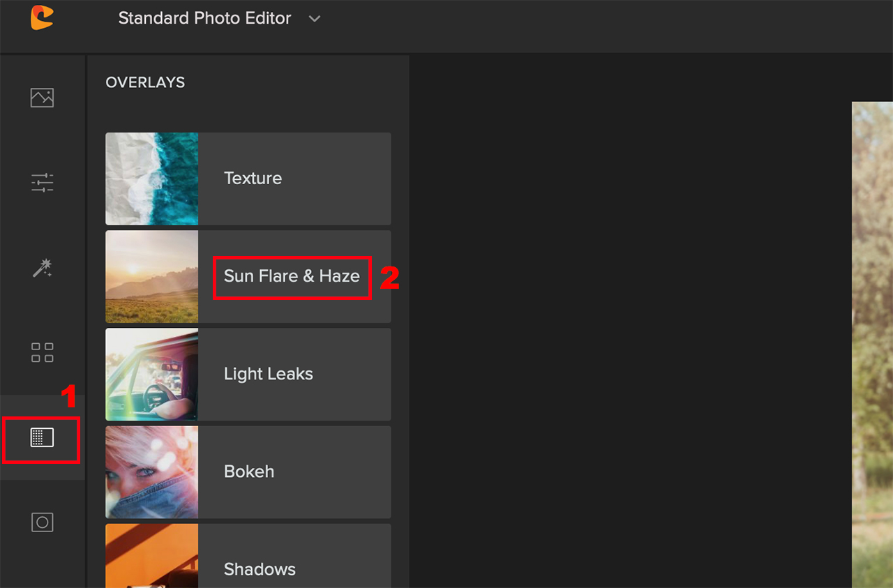Viewport: 893px width, 588px height.
Task: Open the Shadows overlay category
Action: 248,556
